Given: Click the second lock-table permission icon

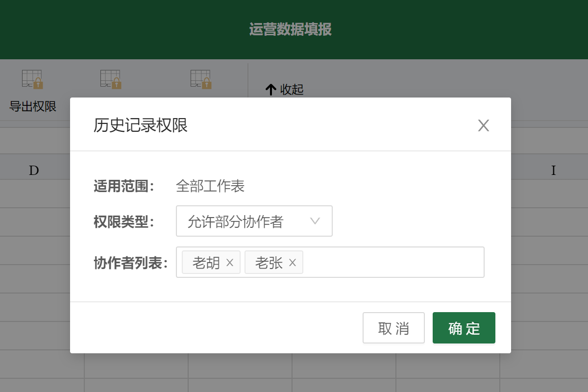Looking at the screenshot, I should pyautogui.click(x=111, y=79).
